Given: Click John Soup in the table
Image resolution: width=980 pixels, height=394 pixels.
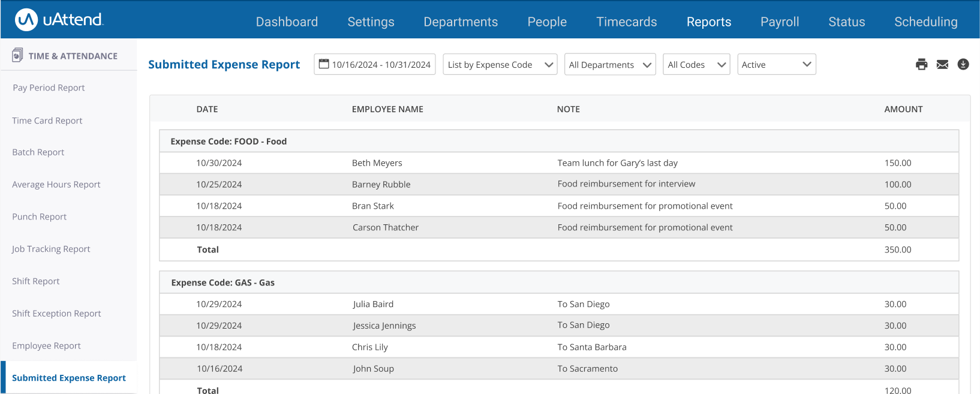Looking at the screenshot, I should pyautogui.click(x=373, y=369).
